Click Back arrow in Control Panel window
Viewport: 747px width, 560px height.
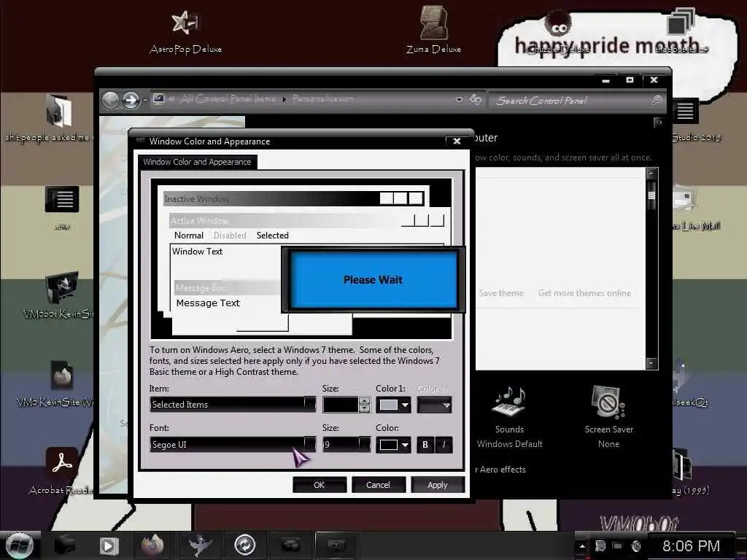tap(110, 100)
